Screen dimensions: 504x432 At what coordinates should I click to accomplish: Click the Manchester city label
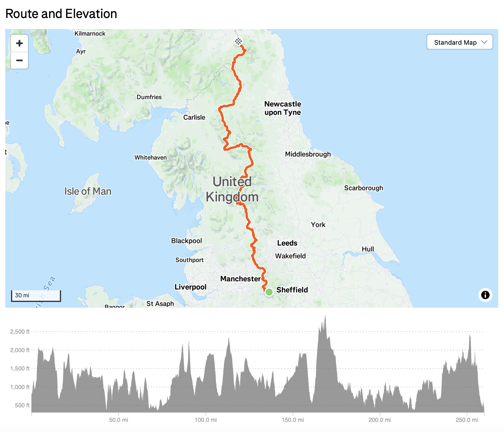[x=240, y=279]
